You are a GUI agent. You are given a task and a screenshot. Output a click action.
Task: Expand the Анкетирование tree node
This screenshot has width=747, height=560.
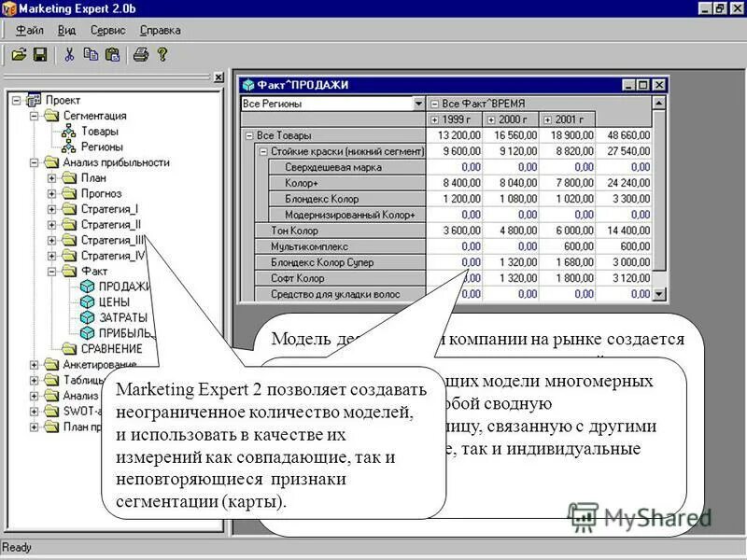click(35, 365)
